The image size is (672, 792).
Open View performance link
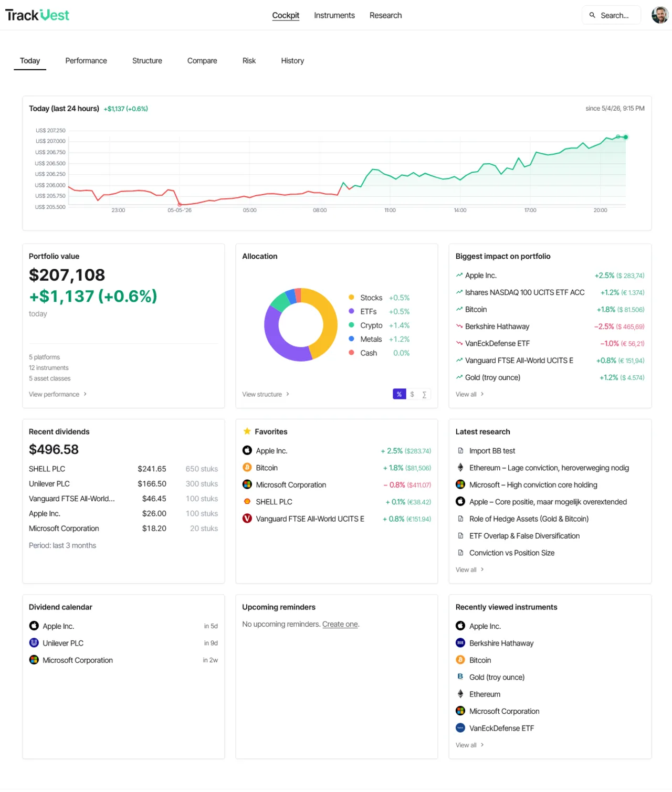pyautogui.click(x=58, y=394)
